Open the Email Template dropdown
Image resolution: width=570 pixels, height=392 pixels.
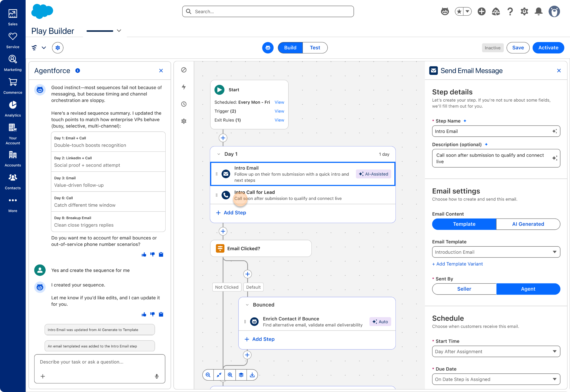[x=496, y=252]
